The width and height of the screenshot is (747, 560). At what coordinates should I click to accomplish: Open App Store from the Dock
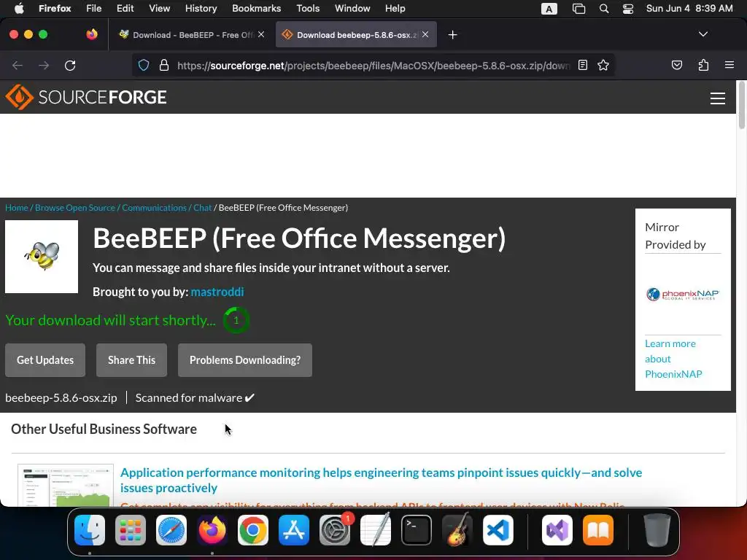click(294, 530)
